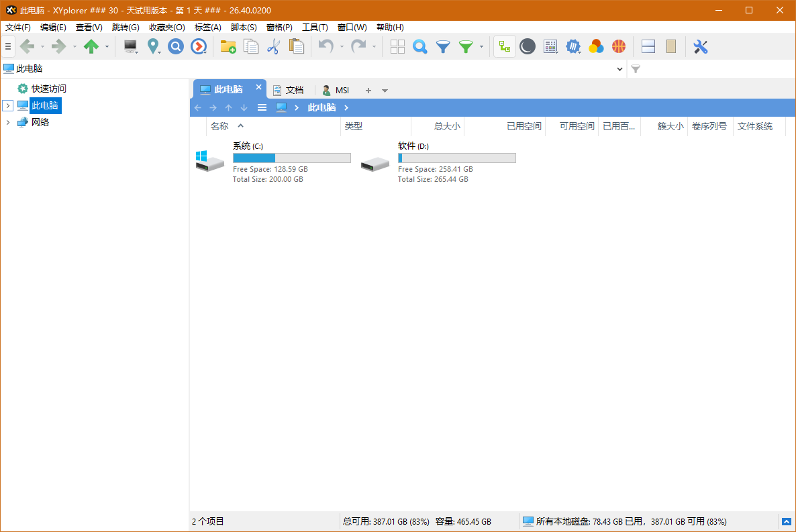Open the 编辑(E) menu
Screen dimensions: 796x532
[x=53, y=28]
